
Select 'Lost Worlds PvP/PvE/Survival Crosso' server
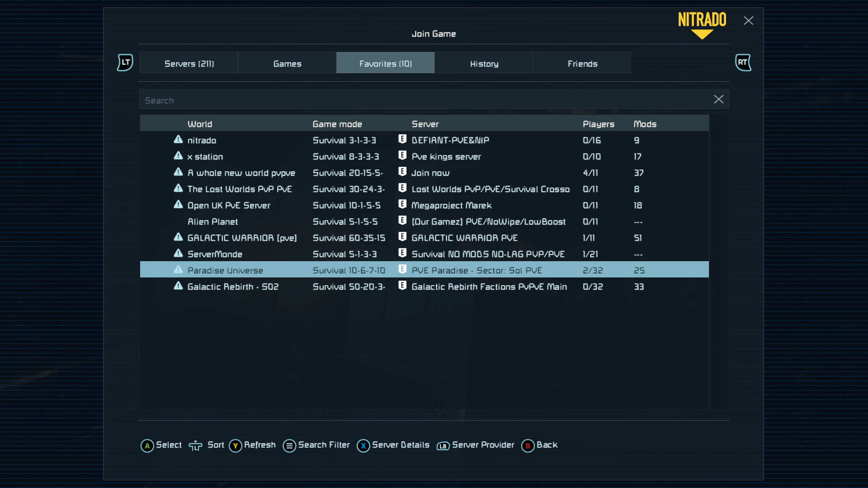(x=491, y=189)
